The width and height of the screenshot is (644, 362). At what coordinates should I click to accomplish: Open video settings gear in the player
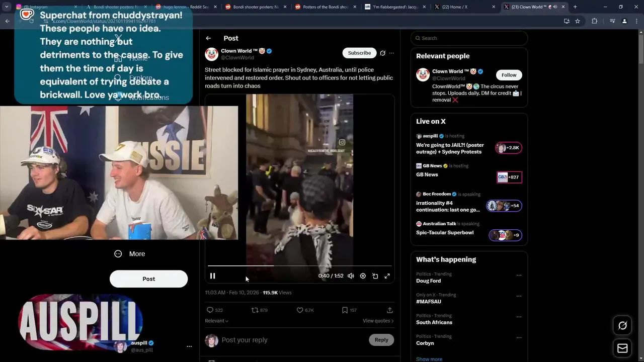coord(363,276)
